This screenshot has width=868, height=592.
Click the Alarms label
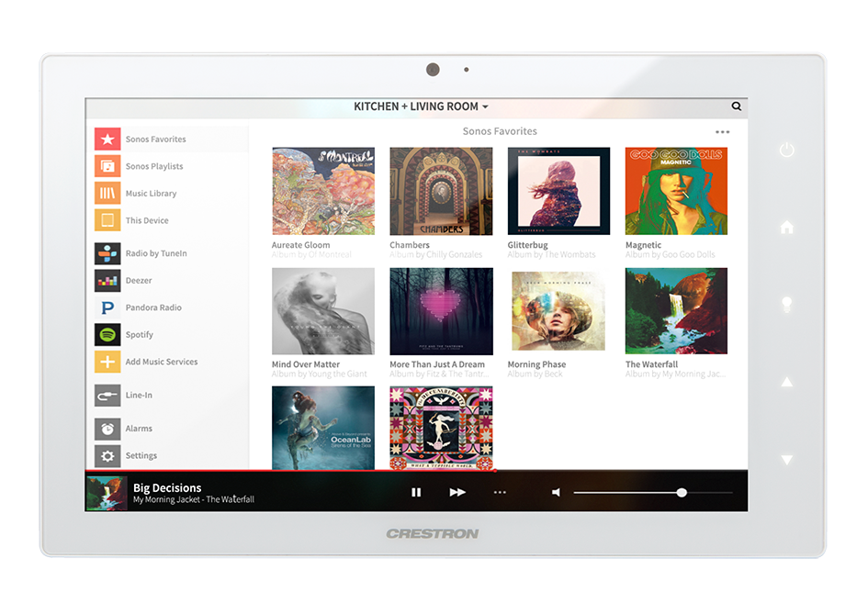[139, 429]
